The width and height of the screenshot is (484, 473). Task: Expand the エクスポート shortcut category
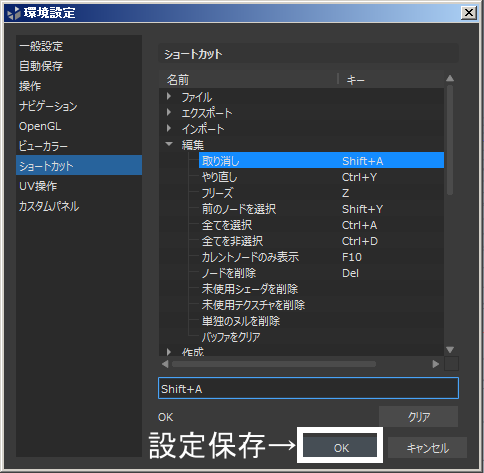pos(169,113)
